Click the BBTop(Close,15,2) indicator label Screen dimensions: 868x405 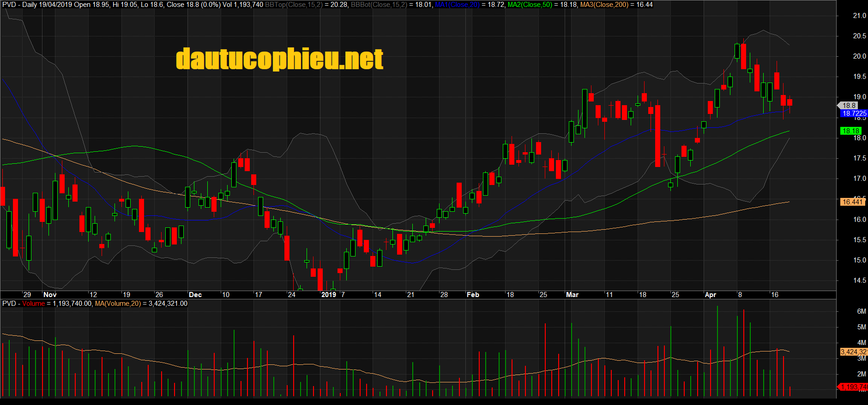tap(294, 5)
